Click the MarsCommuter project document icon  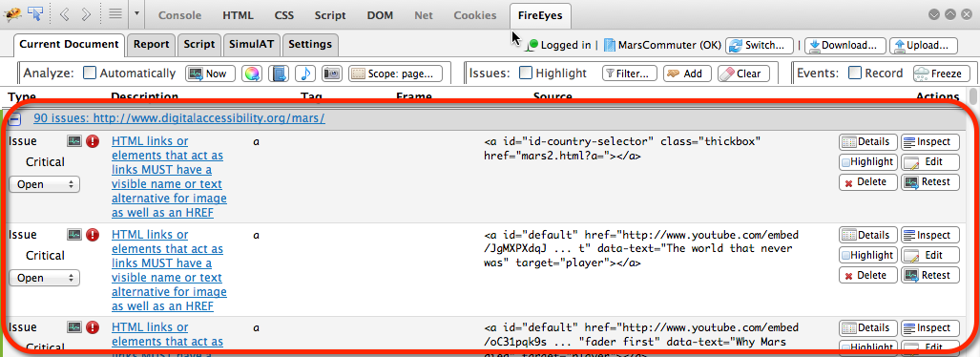tap(610, 45)
